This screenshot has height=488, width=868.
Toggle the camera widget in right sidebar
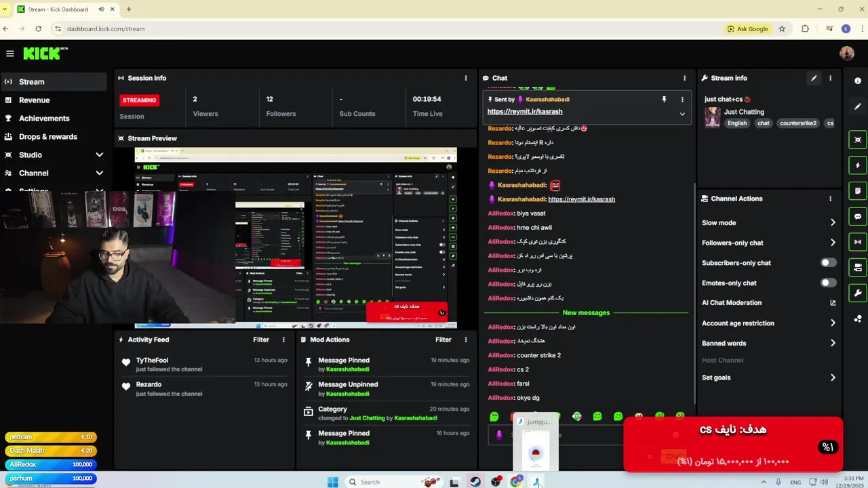click(x=858, y=268)
